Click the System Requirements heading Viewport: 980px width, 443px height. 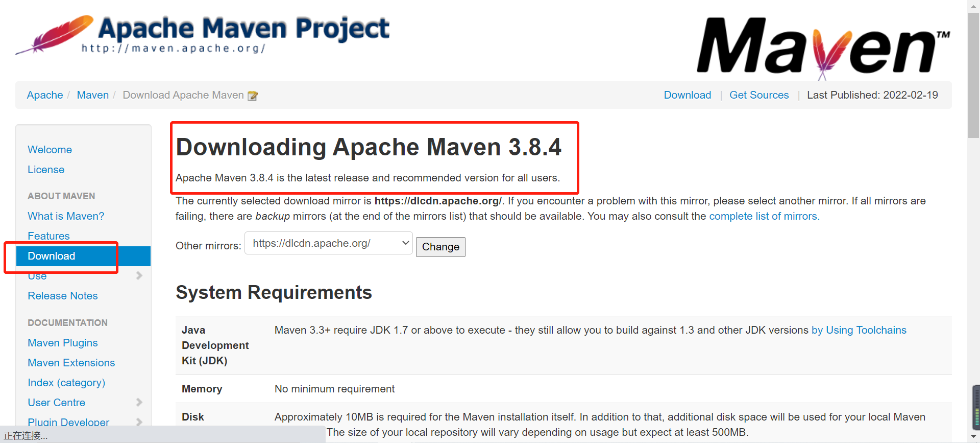[274, 293]
